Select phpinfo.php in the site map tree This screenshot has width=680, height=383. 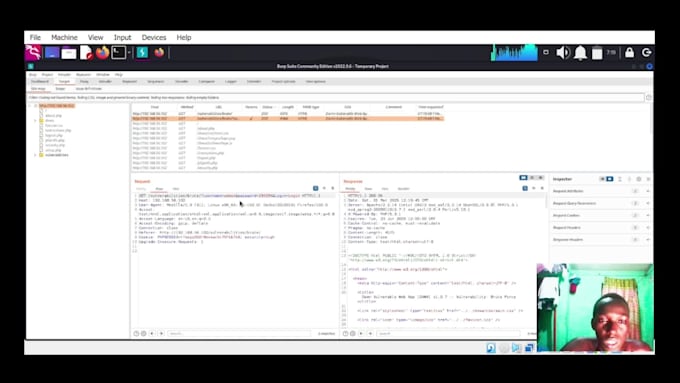(55, 140)
